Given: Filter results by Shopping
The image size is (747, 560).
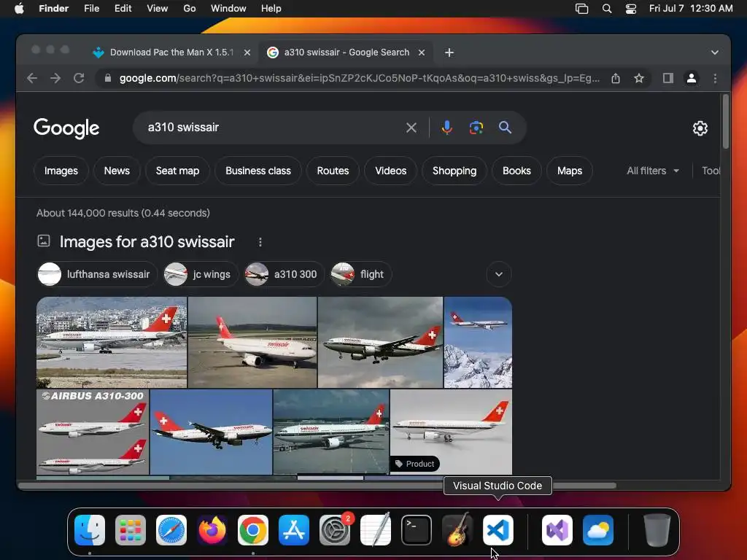Looking at the screenshot, I should coord(454,171).
